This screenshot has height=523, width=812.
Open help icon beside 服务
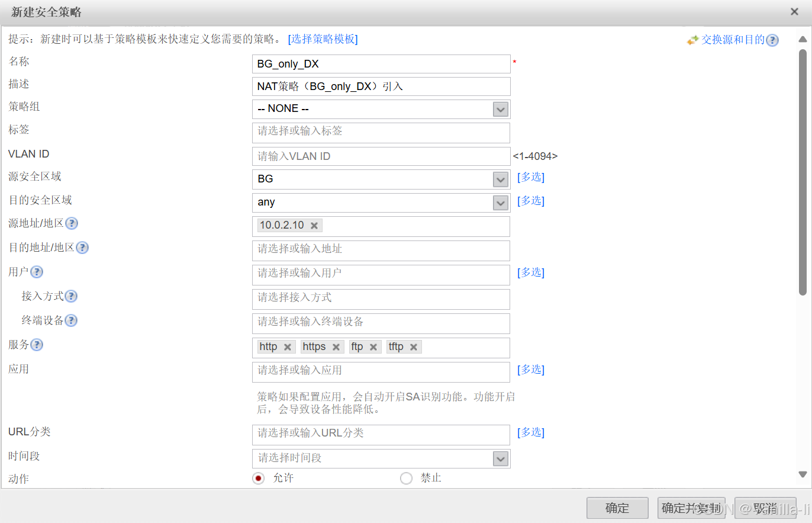pyautogui.click(x=37, y=345)
